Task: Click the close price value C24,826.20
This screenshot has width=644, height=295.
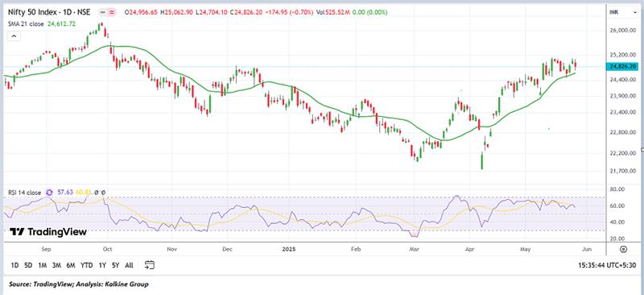Action: tap(246, 13)
